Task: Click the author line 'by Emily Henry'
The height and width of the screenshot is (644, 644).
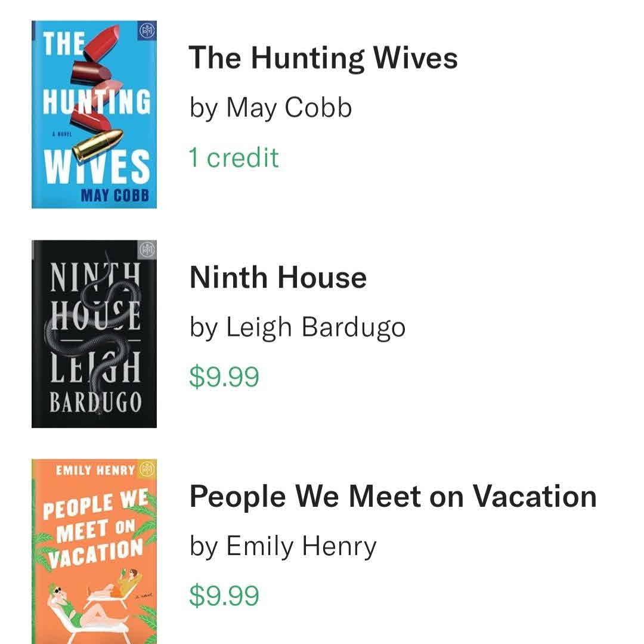Action: [283, 546]
